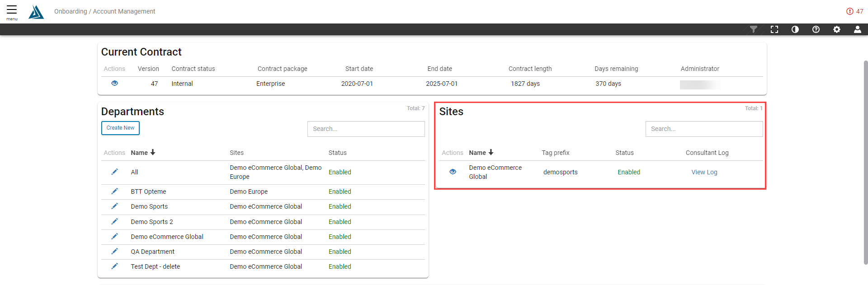Open the filter funnel icon
This screenshot has width=868, height=285.
tap(753, 29)
